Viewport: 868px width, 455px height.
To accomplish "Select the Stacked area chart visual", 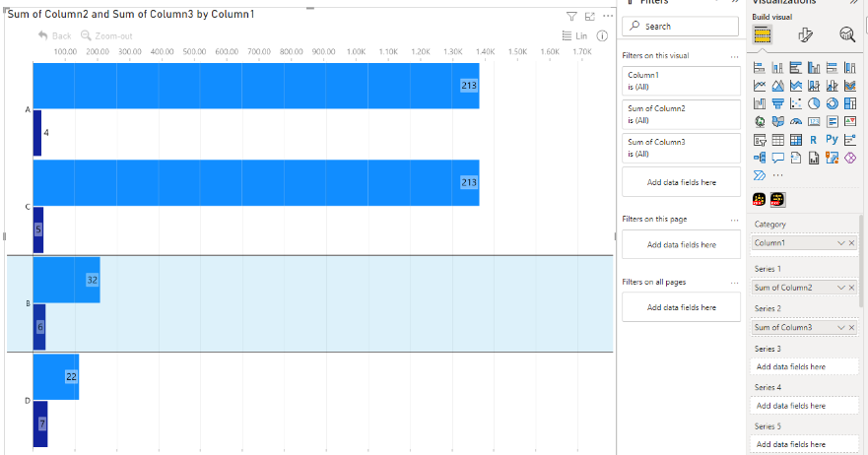I will point(795,86).
